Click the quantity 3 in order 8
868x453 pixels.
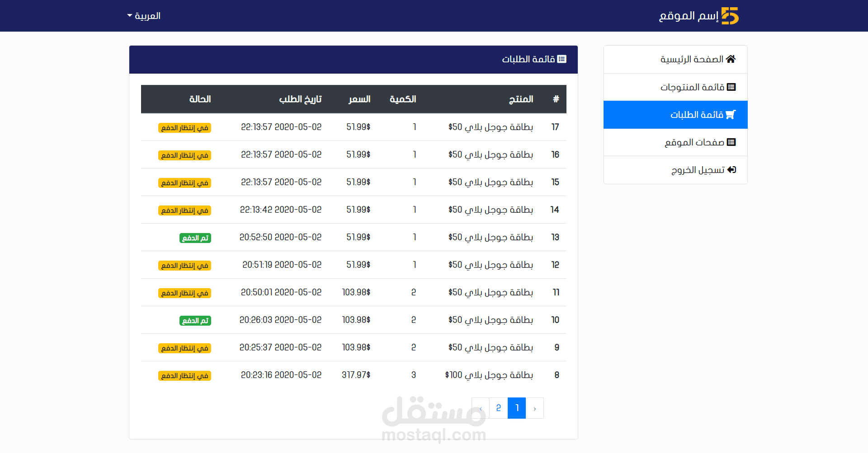tap(414, 375)
